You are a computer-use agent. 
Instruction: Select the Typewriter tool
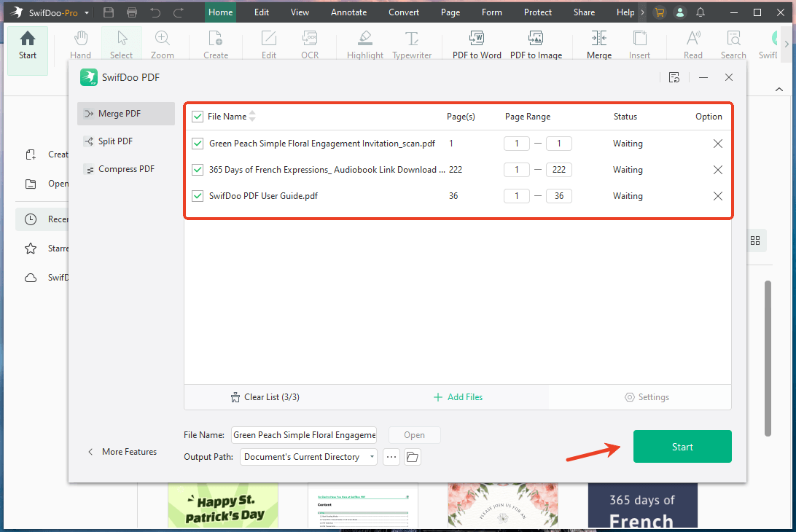click(x=412, y=45)
